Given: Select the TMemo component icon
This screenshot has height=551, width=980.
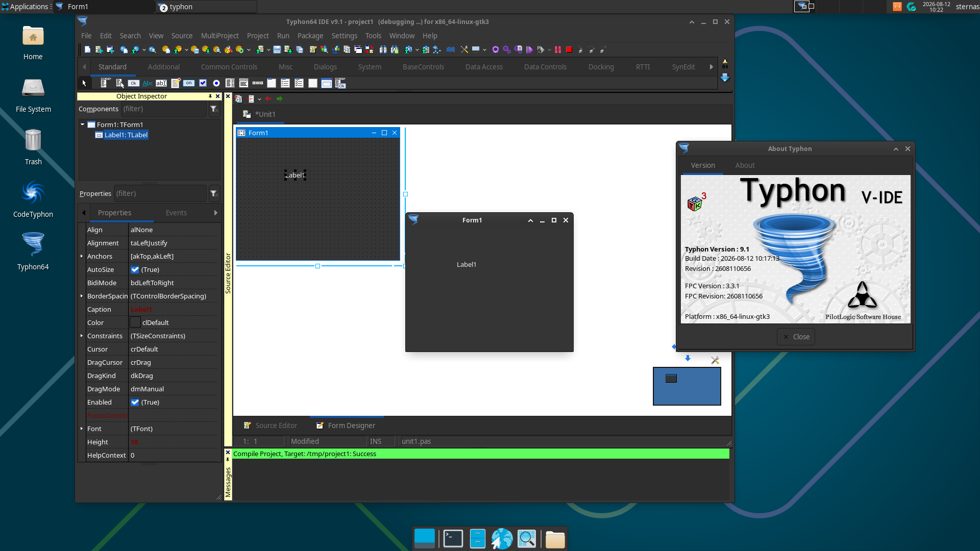Looking at the screenshot, I should [175, 83].
